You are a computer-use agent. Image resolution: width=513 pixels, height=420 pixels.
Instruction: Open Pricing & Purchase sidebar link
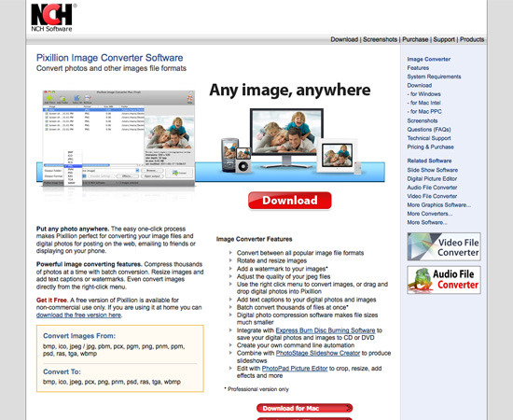tap(430, 147)
